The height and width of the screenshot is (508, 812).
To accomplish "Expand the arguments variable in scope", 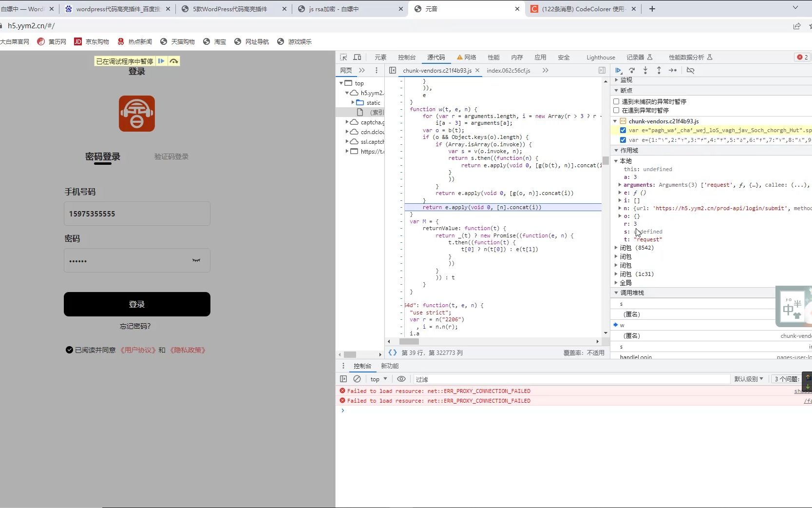I will pos(620,185).
